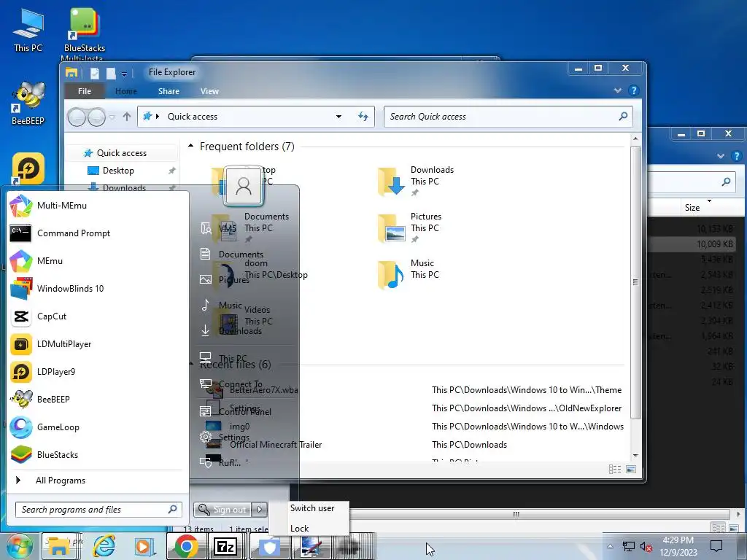The width and height of the screenshot is (747, 560).
Task: Click the horizontal scrollbar of background window
Action: coord(516,514)
